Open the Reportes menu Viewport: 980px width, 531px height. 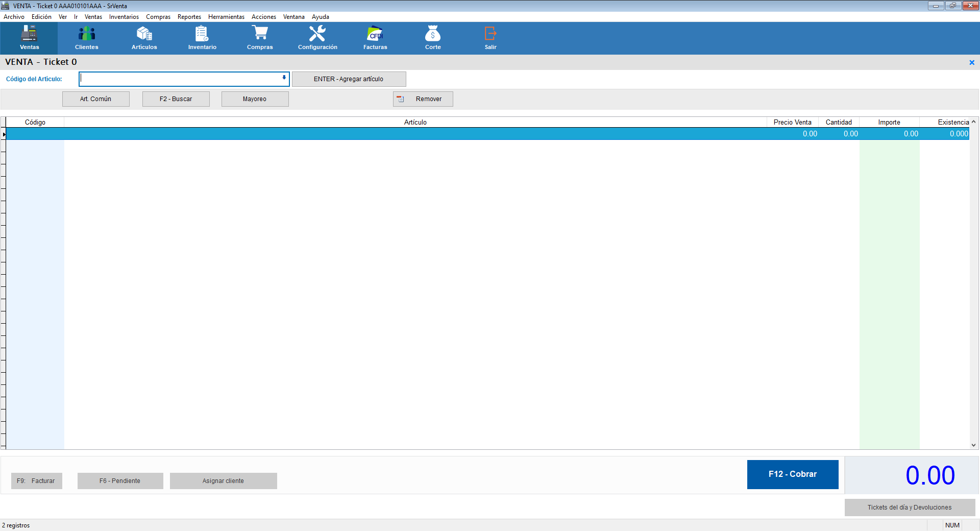[189, 17]
